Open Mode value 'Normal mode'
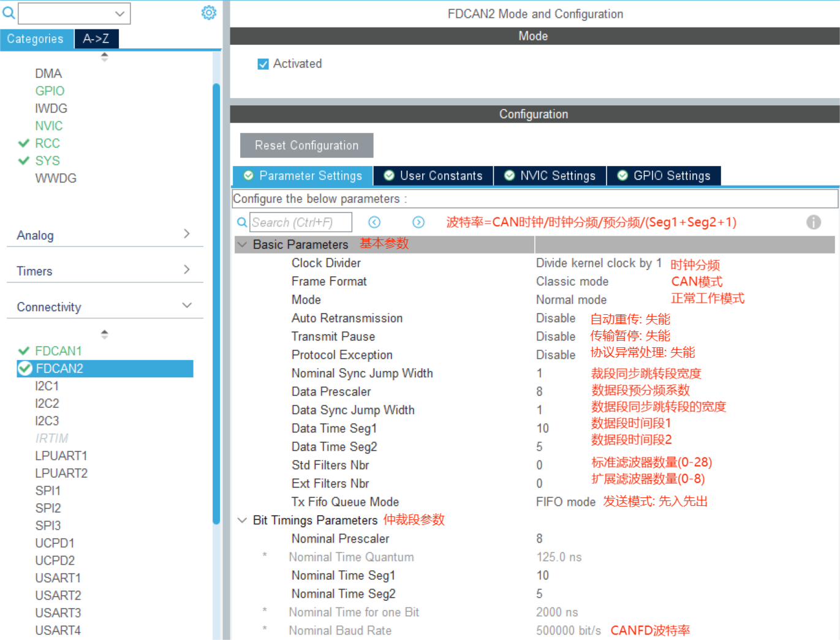The height and width of the screenshot is (640, 840). pos(571,300)
